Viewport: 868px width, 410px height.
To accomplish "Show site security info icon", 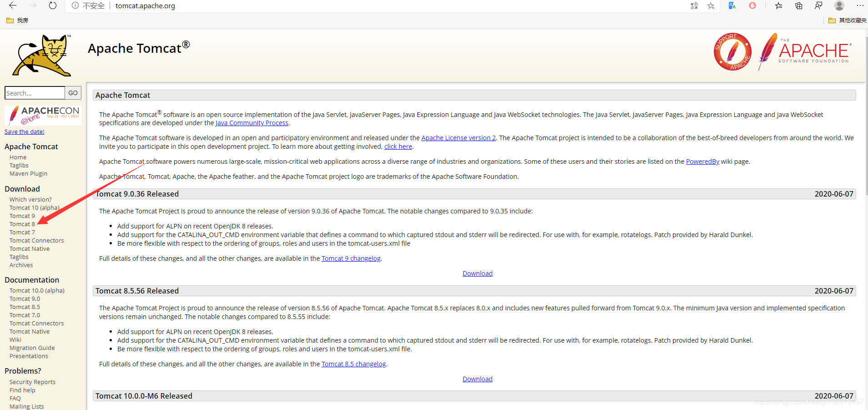I will 75,5.
